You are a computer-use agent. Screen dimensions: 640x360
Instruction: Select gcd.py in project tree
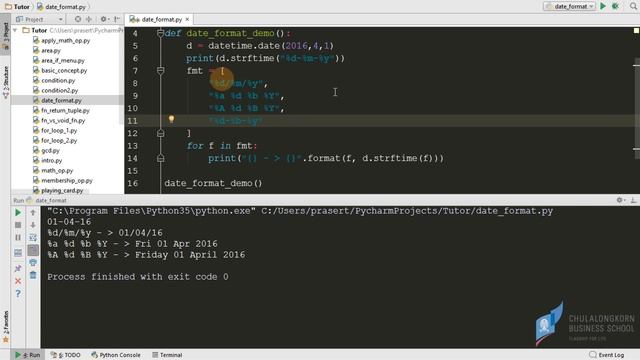[46, 150]
